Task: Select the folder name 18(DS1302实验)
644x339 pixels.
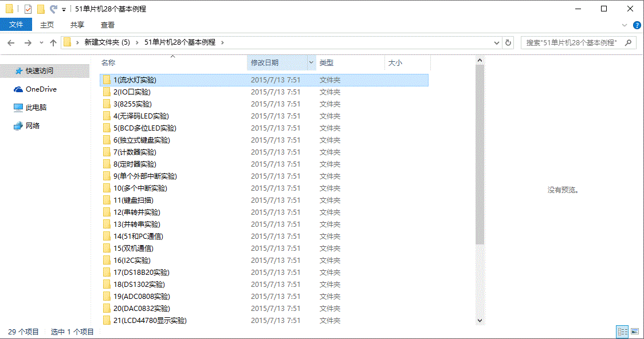Action: [x=139, y=285]
